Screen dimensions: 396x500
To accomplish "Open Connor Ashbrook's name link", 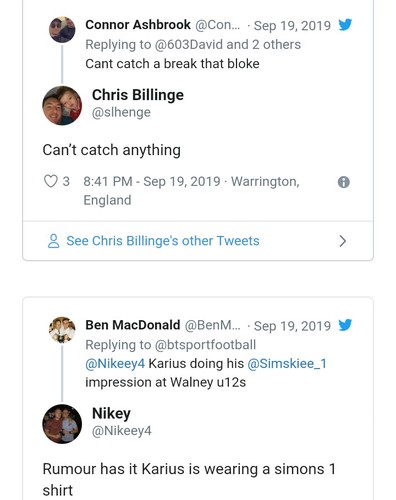I will pos(138,25).
